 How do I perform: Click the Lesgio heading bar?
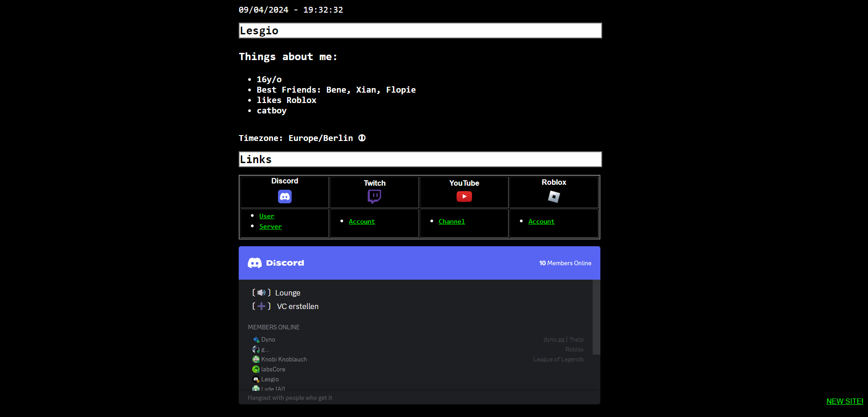[420, 31]
